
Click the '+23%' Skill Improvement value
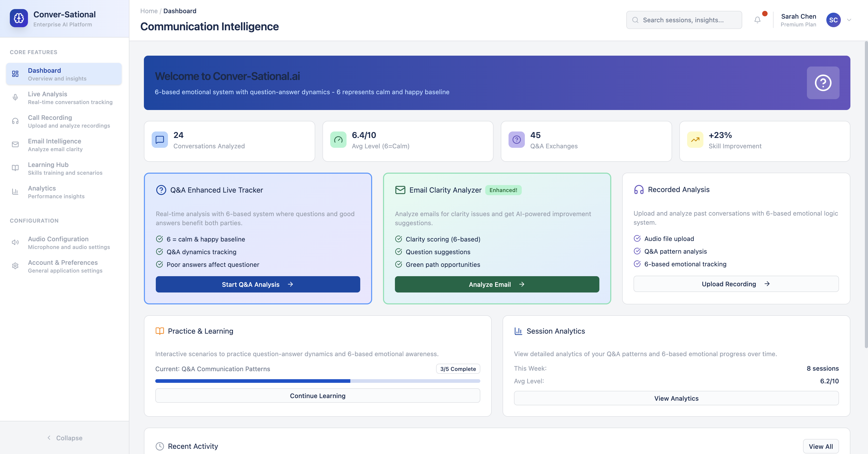coord(720,135)
